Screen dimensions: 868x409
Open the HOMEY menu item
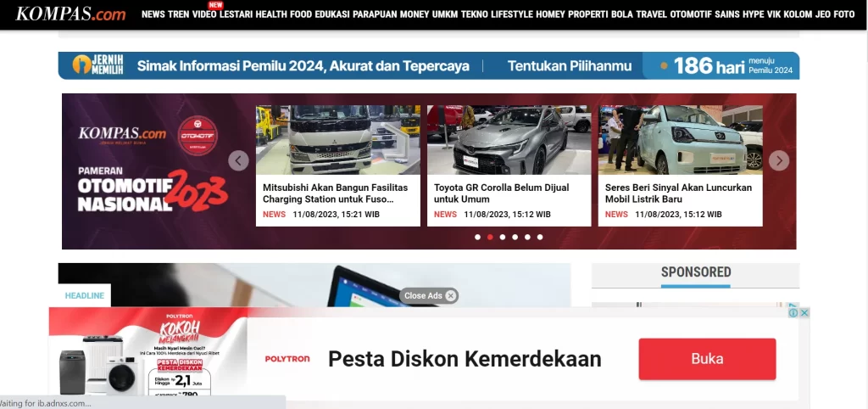click(550, 14)
